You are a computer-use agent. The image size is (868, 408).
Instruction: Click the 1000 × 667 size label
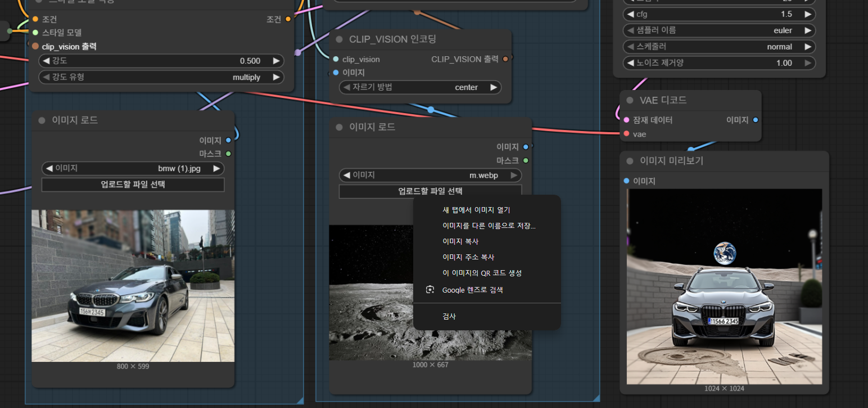point(430,365)
